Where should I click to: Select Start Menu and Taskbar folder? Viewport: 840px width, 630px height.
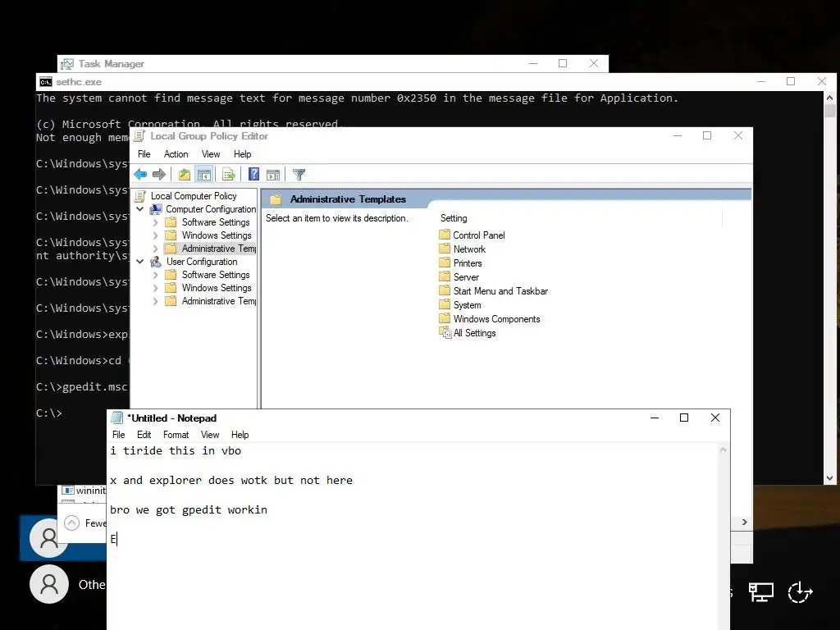pos(500,291)
